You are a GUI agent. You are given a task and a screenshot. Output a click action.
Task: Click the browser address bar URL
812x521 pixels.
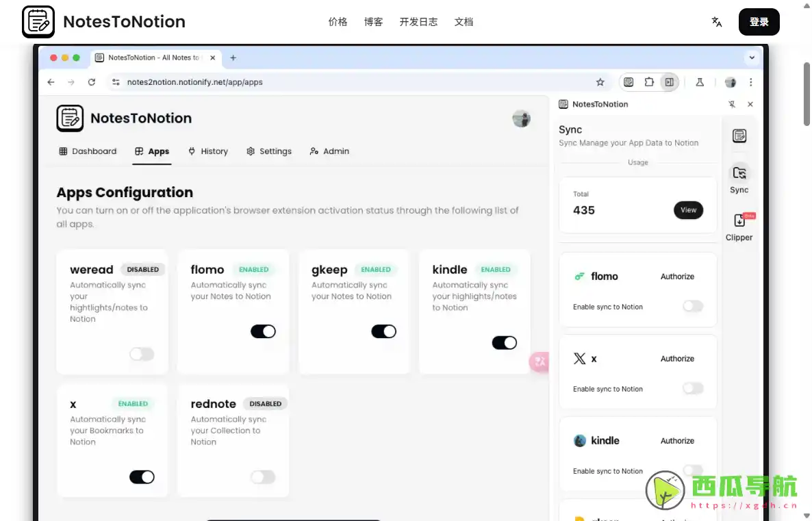194,82
